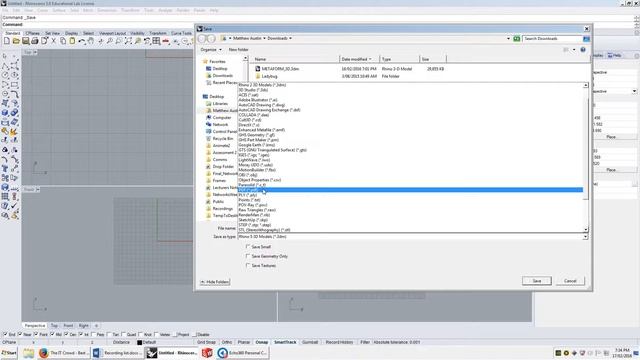
Task: Click the New folder button
Action: pyautogui.click(x=238, y=49)
